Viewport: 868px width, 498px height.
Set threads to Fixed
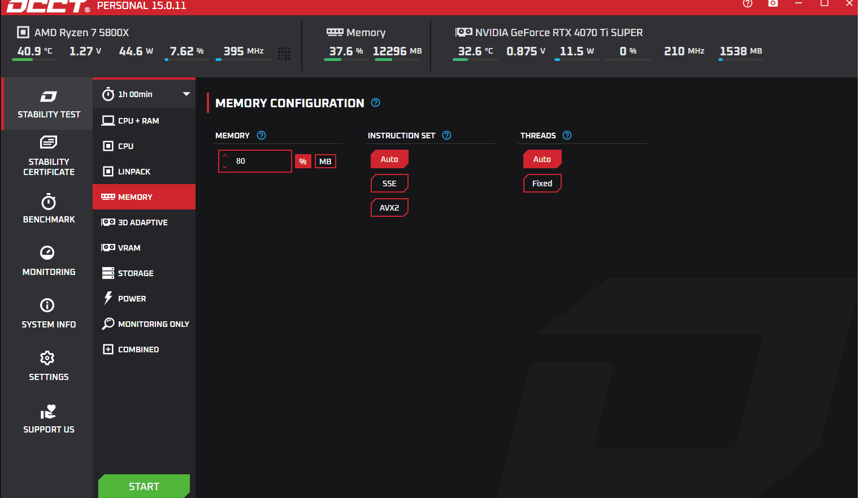pyautogui.click(x=542, y=184)
